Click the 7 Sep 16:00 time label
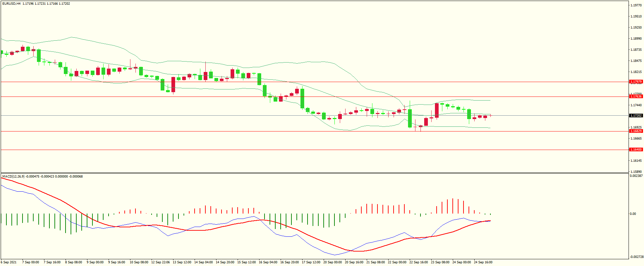This screenshot has height=266, width=644. [x=52, y=262]
